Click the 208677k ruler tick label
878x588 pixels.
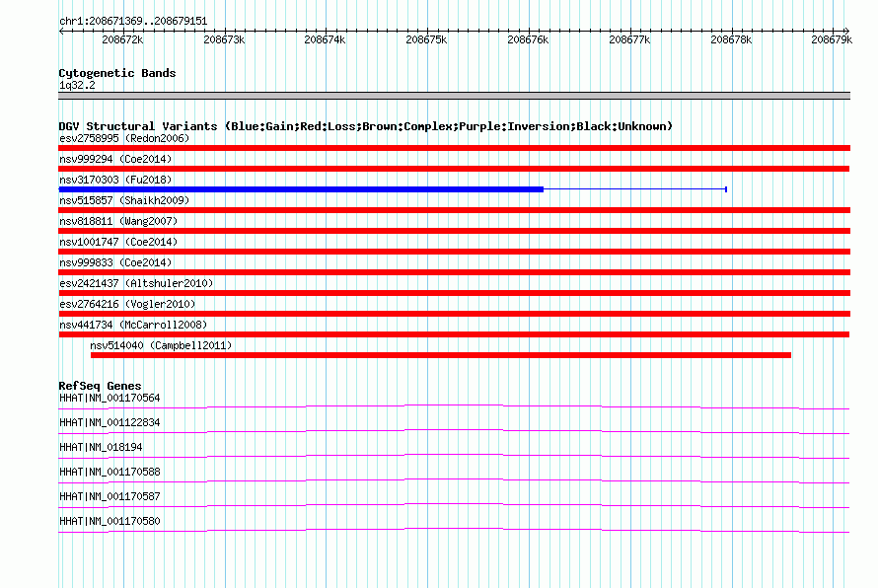[630, 39]
